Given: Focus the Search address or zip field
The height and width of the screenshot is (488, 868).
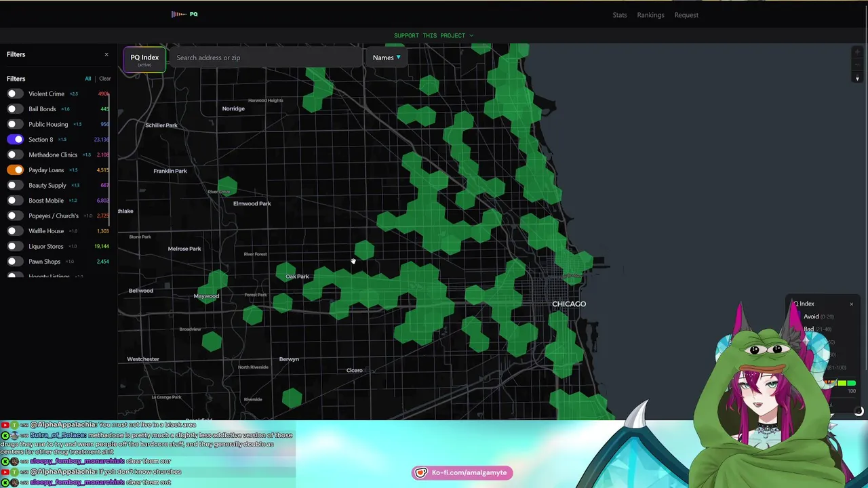Looking at the screenshot, I should click(x=267, y=58).
